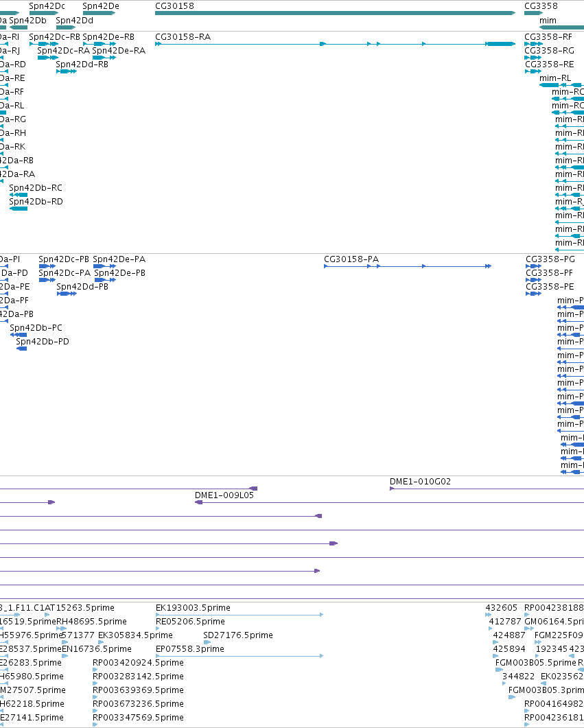
Task: Click the mim-RL transcript label
Action: tap(555, 78)
